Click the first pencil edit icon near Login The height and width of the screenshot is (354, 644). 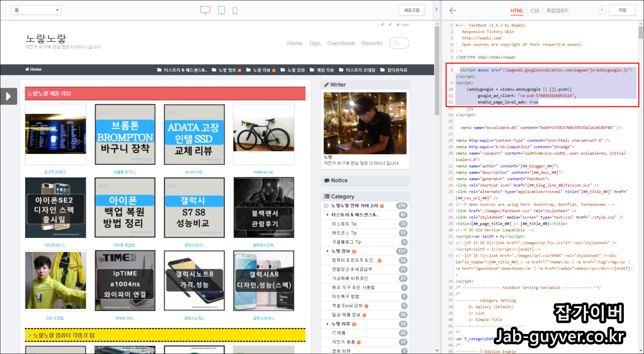[x=382, y=25]
